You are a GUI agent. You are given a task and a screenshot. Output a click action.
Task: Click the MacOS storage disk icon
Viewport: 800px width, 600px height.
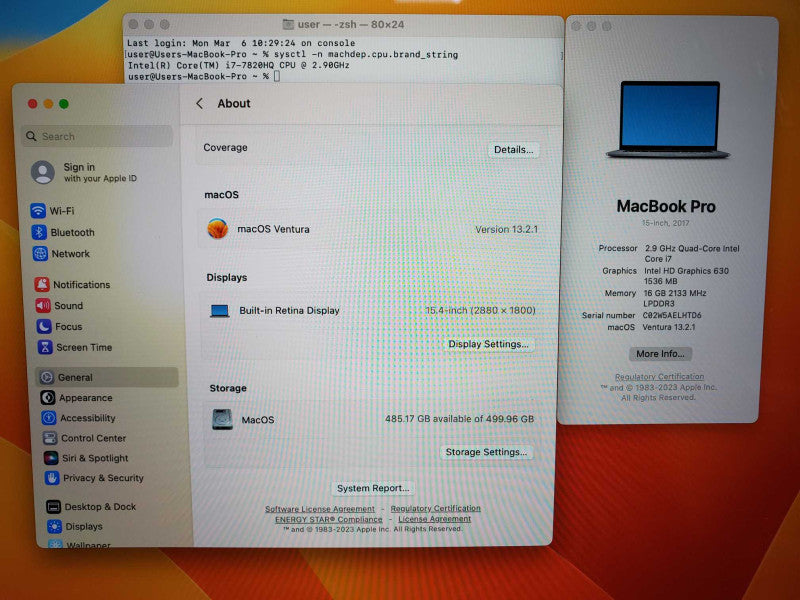(x=222, y=419)
